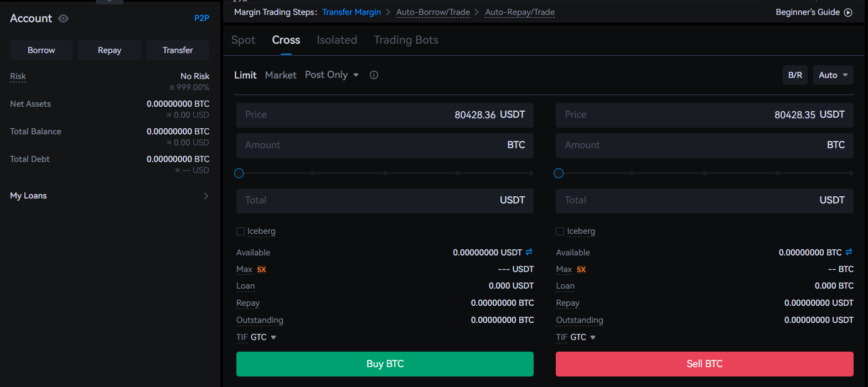
Task: Click buy-side Outstanding label
Action: (x=260, y=320)
